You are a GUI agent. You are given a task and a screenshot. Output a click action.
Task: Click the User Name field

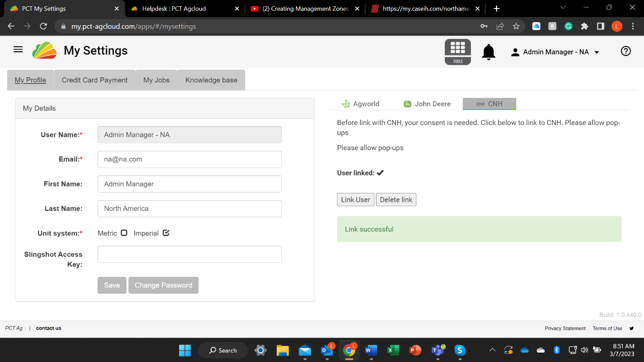click(x=190, y=134)
